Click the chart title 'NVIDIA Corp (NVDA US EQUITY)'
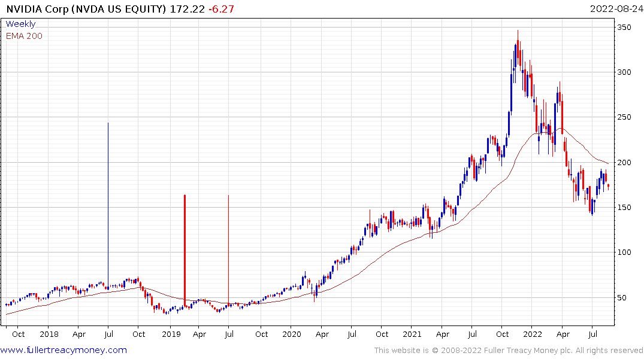 pos(86,9)
